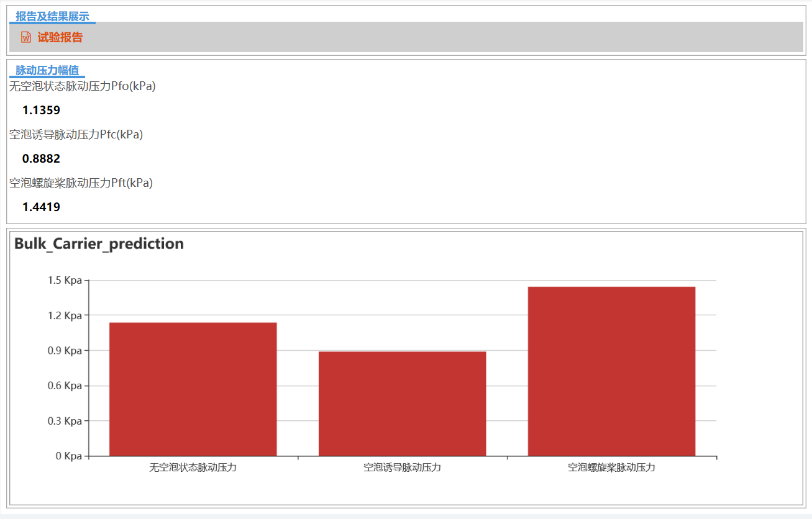Click the 空泡螺旋桨脉动压力Pft(kPa) label
This screenshot has height=519, width=812.
[x=81, y=183]
